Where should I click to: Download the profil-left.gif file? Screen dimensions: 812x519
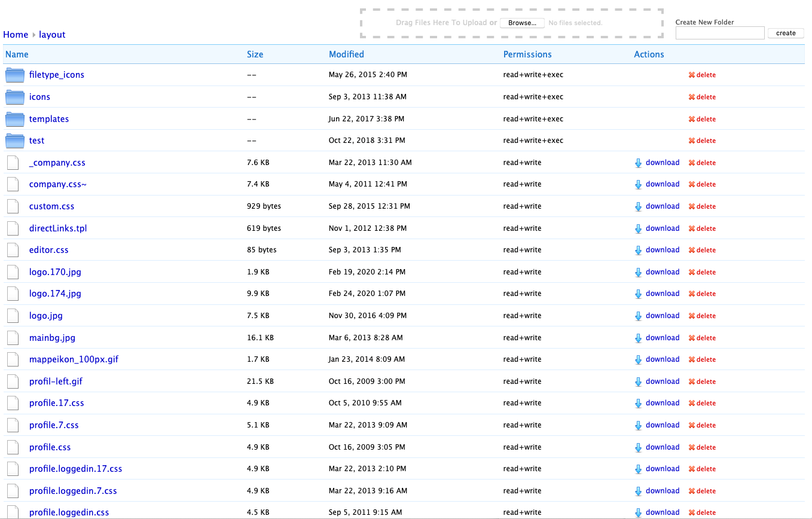pyautogui.click(x=662, y=381)
